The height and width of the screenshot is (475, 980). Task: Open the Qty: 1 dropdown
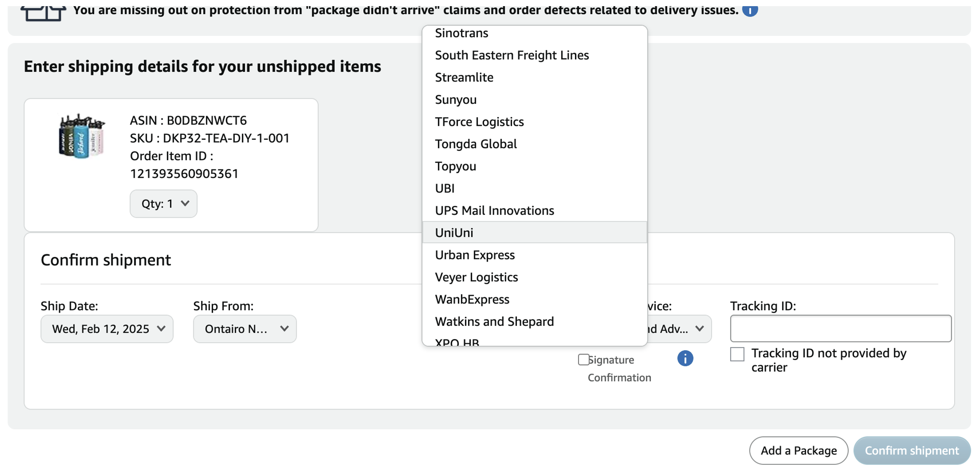(164, 204)
